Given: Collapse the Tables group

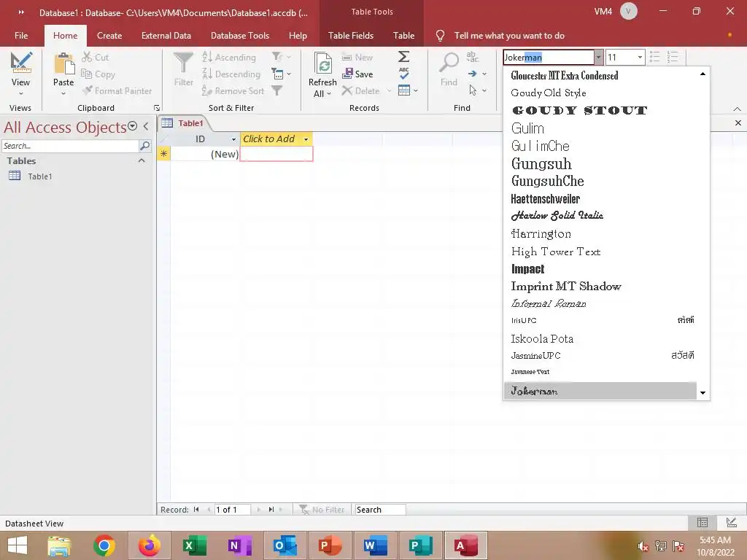Looking at the screenshot, I should 142,160.
